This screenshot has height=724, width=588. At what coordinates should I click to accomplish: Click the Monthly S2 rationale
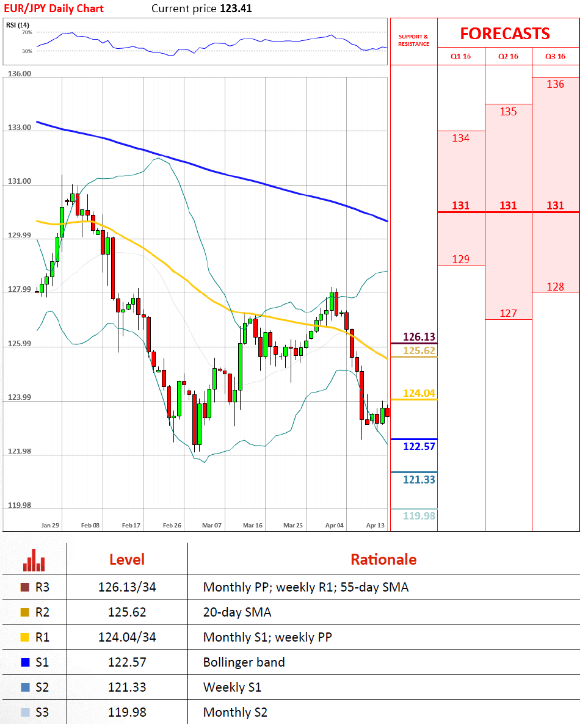coord(235,712)
